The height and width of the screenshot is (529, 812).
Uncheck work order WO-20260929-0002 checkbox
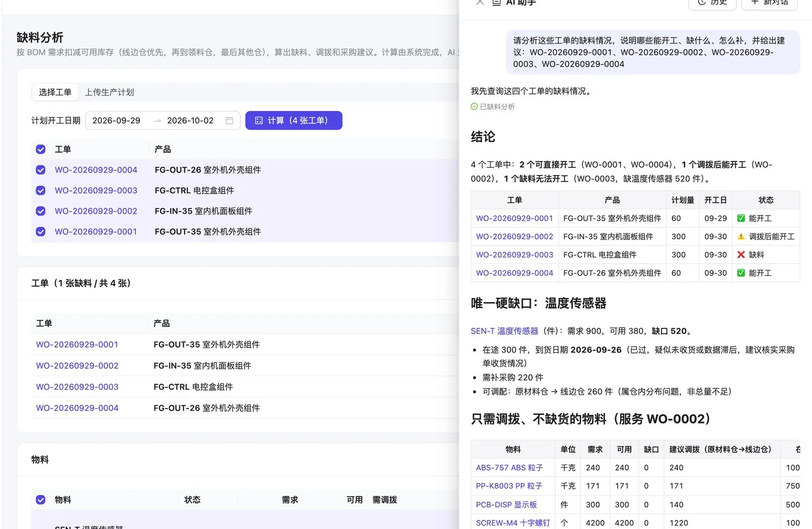(41, 211)
